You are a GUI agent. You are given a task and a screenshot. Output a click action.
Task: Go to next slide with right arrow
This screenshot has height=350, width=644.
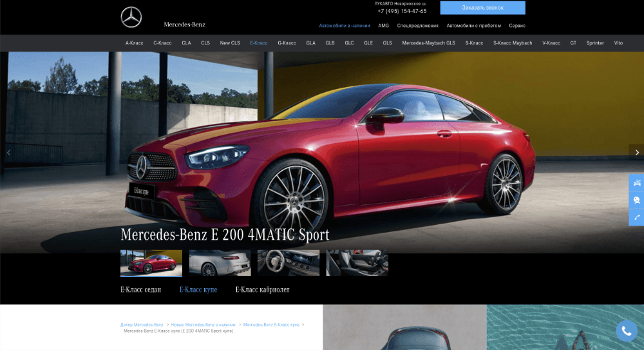point(637,153)
